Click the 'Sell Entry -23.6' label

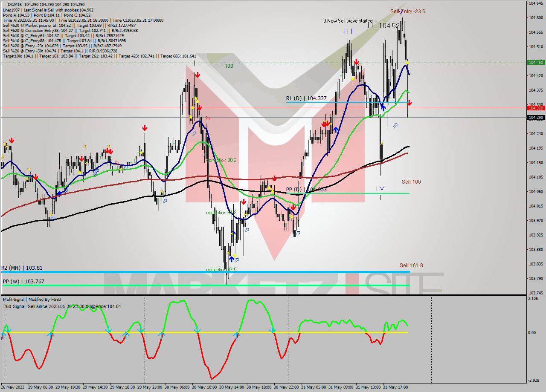407,12
